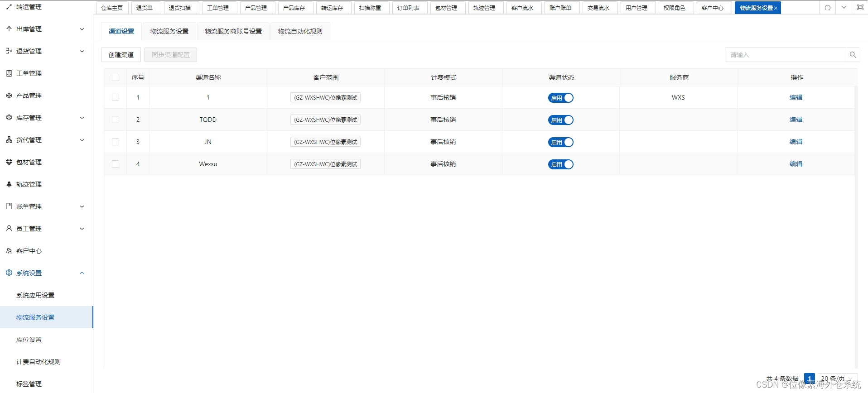Toggle 启用 switch for channel 1
The image size is (868, 393).
pos(561,98)
